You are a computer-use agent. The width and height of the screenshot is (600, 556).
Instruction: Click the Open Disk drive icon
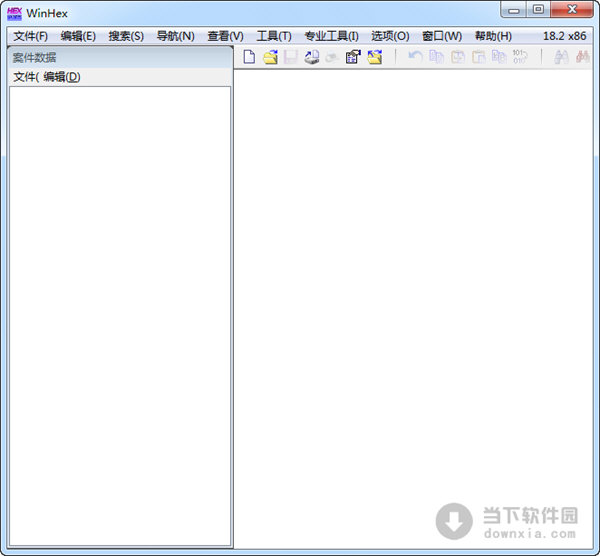pyautogui.click(x=312, y=57)
